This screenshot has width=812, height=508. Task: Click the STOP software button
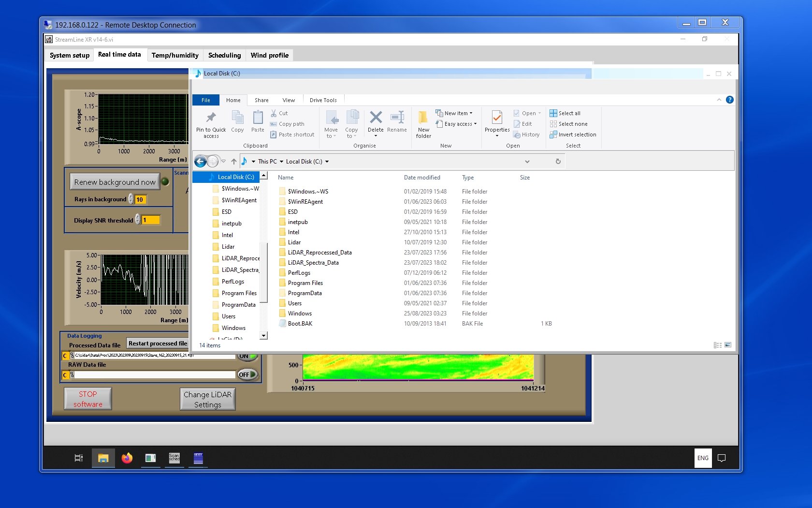tap(88, 399)
